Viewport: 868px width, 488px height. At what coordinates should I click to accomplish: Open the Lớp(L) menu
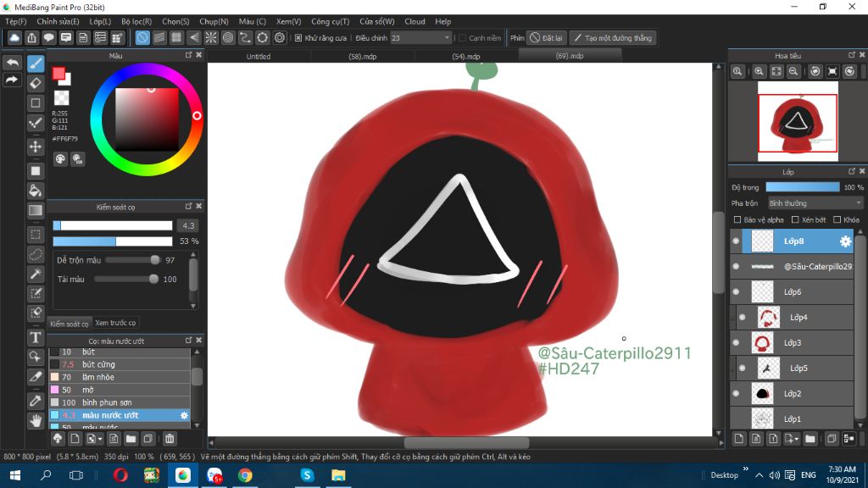click(x=100, y=21)
